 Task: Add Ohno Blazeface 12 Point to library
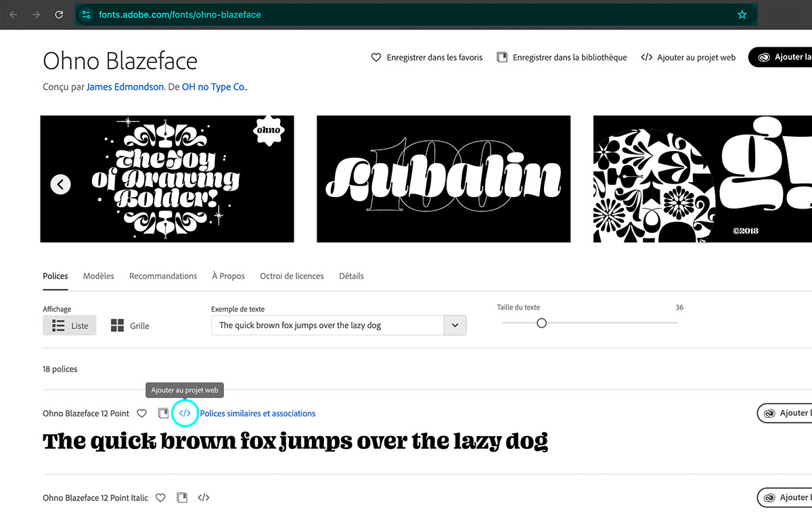tap(163, 413)
